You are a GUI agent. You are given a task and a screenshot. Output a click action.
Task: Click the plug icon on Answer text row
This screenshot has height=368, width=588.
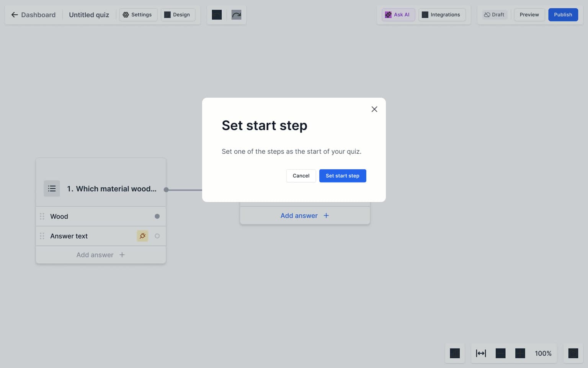(x=142, y=236)
